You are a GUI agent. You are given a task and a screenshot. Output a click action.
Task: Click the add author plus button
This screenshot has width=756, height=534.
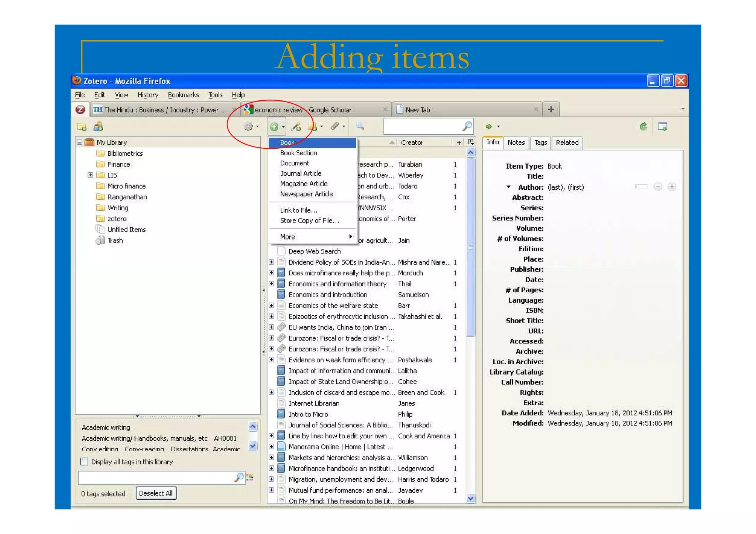pos(672,187)
